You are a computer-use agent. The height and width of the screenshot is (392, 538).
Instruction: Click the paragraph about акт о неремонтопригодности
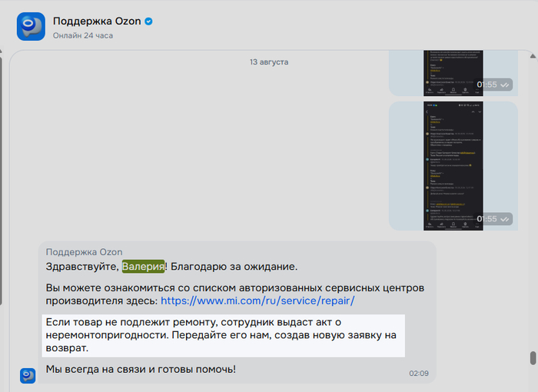(x=224, y=335)
